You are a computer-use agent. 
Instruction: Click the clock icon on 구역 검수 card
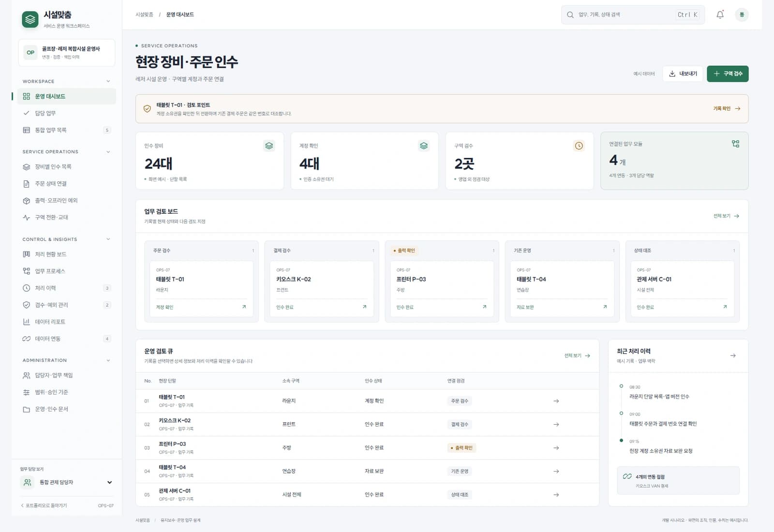[x=579, y=146]
